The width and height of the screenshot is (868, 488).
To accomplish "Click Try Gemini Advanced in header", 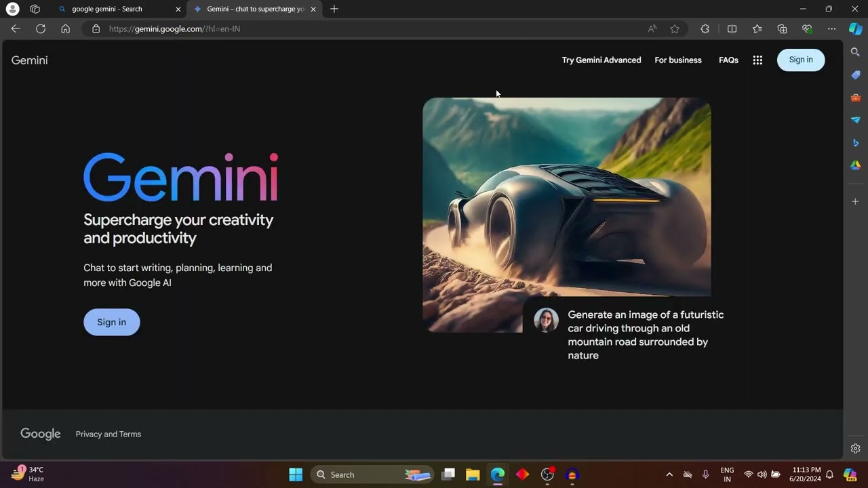I will pos(601,60).
